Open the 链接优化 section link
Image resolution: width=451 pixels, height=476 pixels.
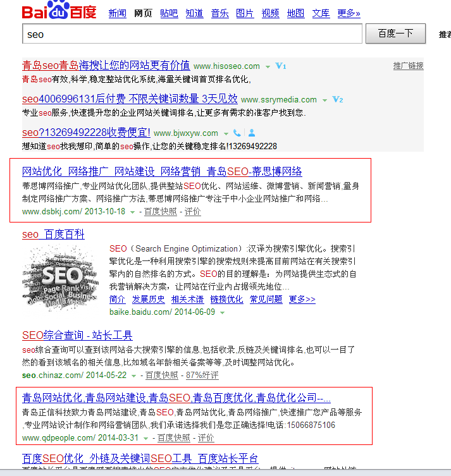point(226,300)
